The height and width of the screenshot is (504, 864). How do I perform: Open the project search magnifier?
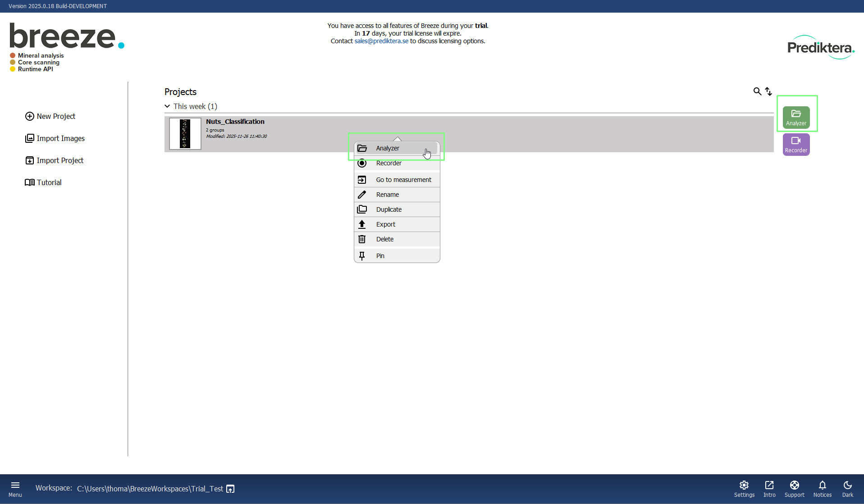757,91
